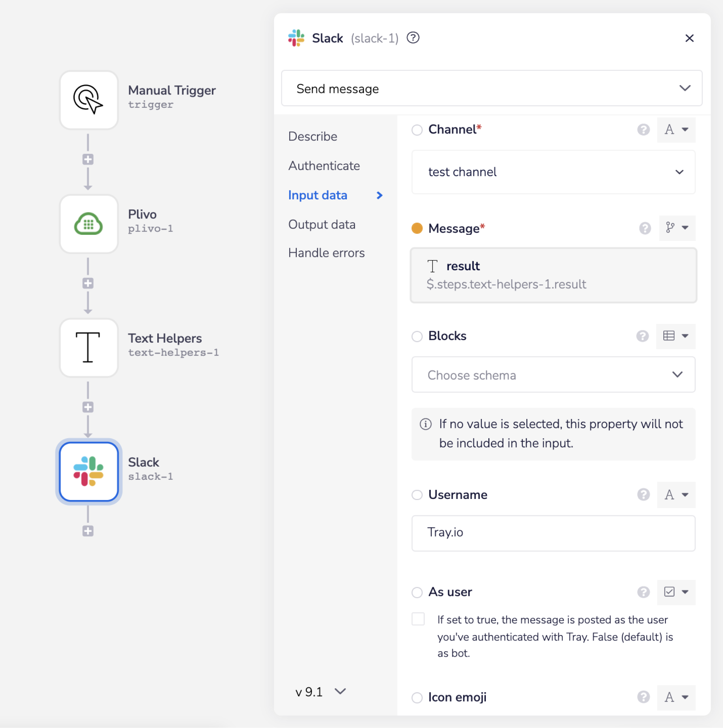The height and width of the screenshot is (728, 723).
Task: Add a step below the Slack node
Action: [88, 531]
